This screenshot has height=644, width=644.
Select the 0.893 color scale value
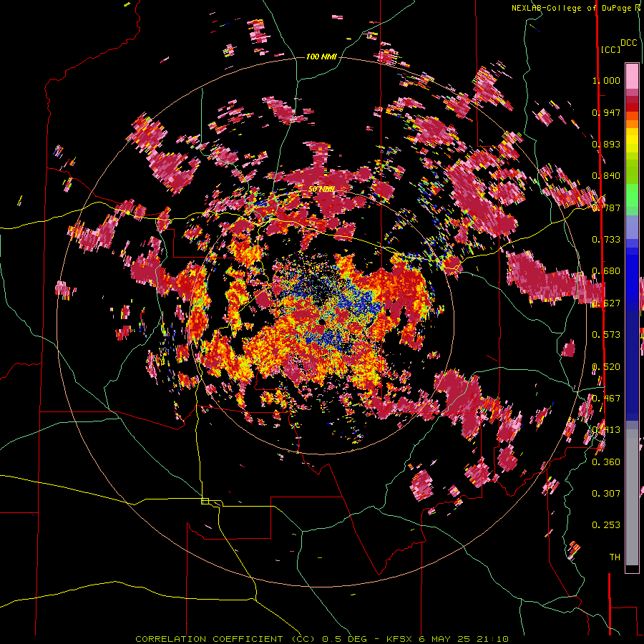point(606,144)
